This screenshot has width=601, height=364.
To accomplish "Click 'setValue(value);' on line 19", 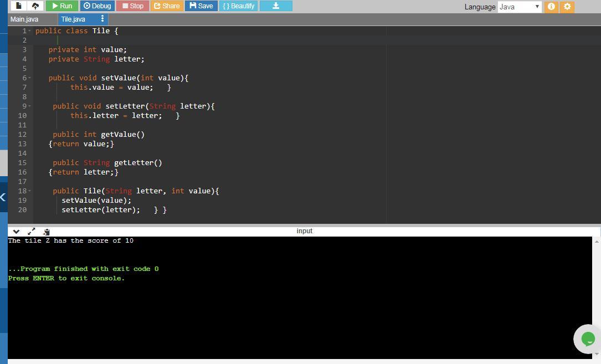I will [x=96, y=200].
